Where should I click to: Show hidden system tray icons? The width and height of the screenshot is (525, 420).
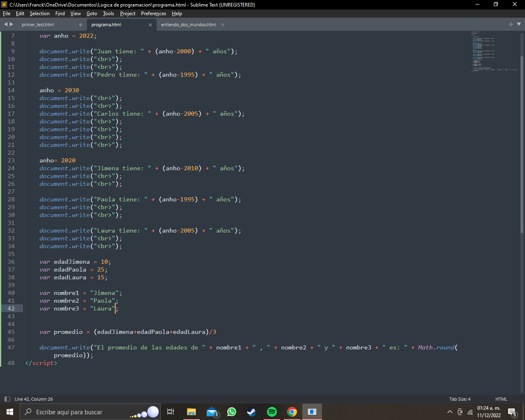point(450,412)
